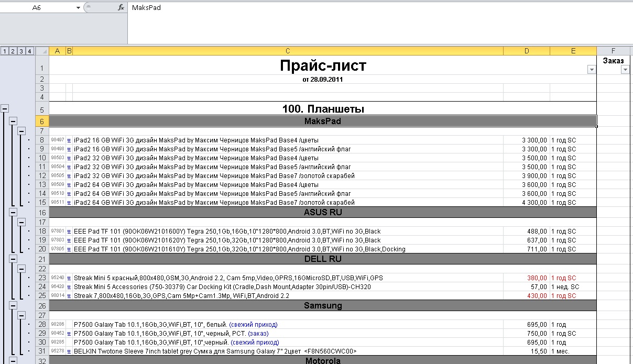The width and height of the screenshot is (633, 364).
Task: Collapse the inner group at row 17
Action: coord(21,222)
